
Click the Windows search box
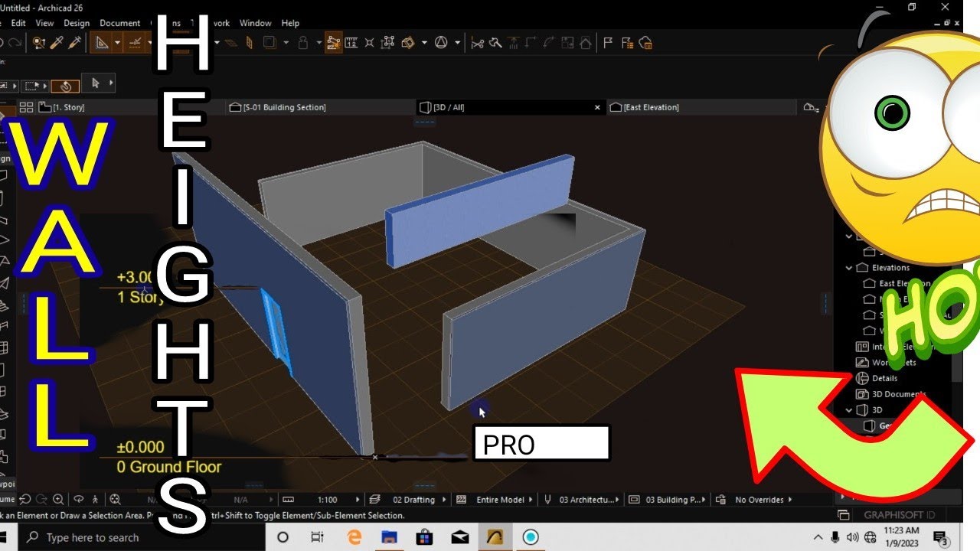tap(141, 537)
